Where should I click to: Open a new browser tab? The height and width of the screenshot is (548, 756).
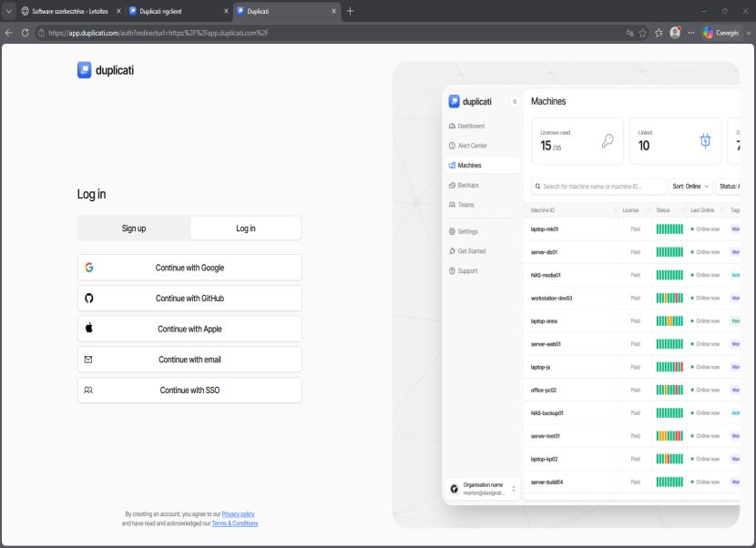pos(350,11)
